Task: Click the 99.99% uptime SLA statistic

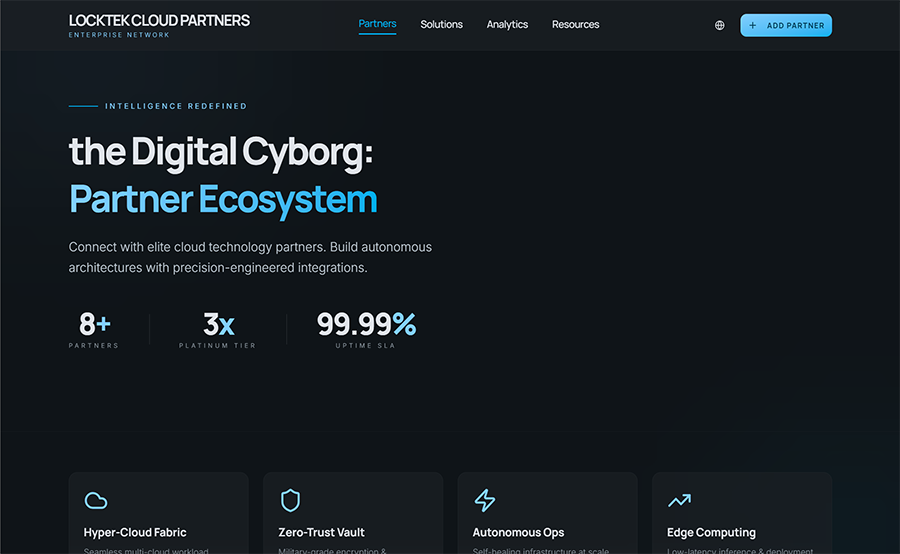Action: point(366,330)
